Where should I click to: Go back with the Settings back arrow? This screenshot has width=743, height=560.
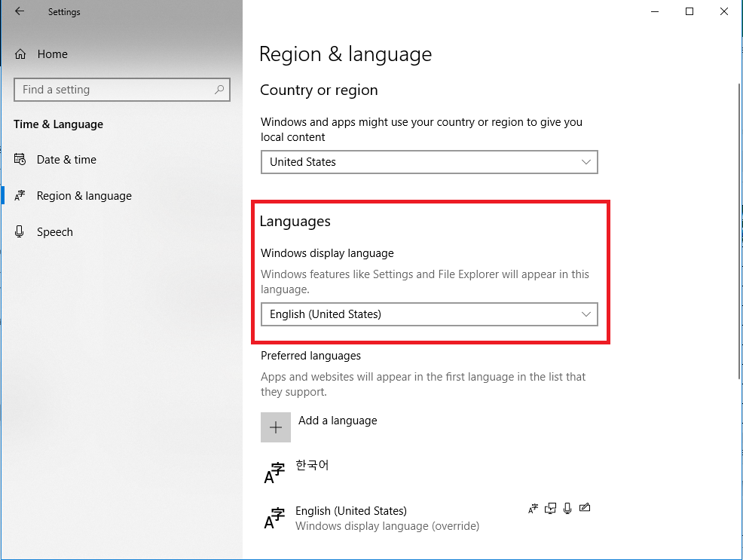20,11
